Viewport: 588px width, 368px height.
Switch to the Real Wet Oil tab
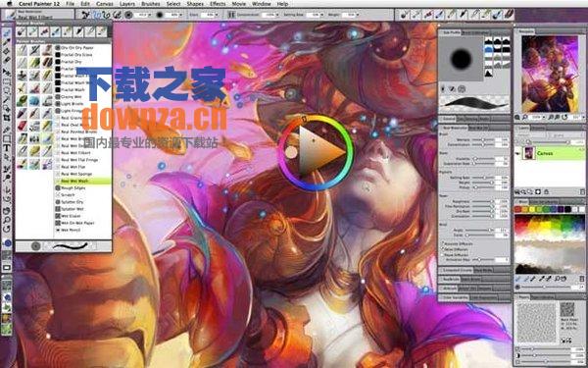[478, 128]
